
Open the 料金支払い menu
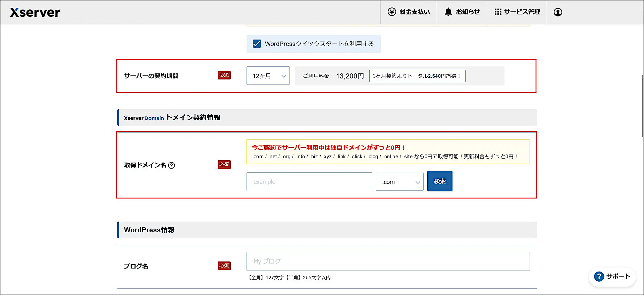(415, 12)
